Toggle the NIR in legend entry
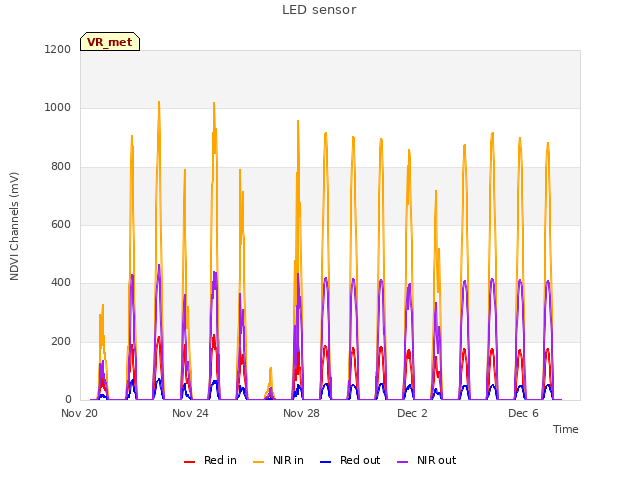Image resolution: width=640 pixels, height=480 pixels. (x=278, y=460)
